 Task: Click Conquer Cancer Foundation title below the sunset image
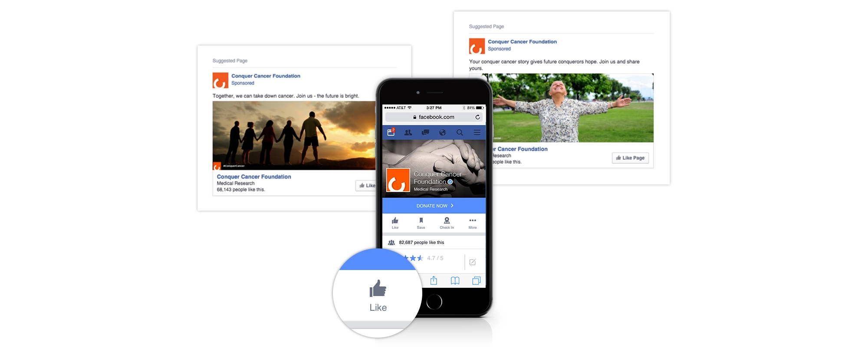tap(254, 177)
